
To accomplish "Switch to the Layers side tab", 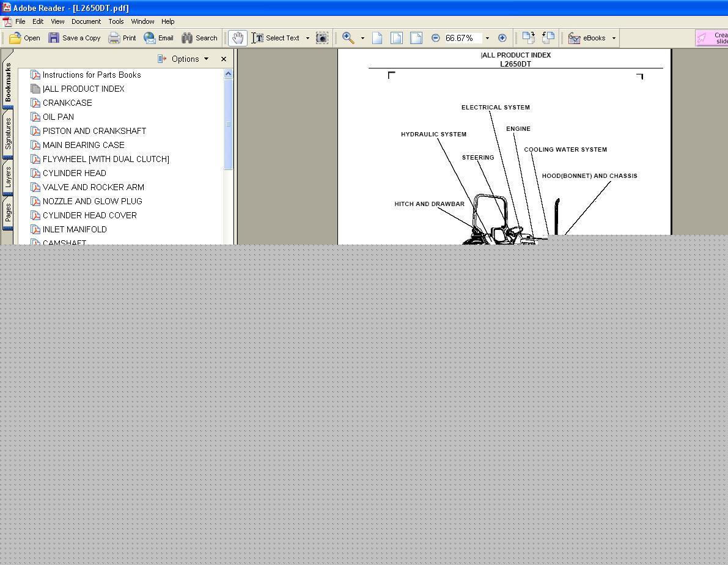I will (8, 177).
